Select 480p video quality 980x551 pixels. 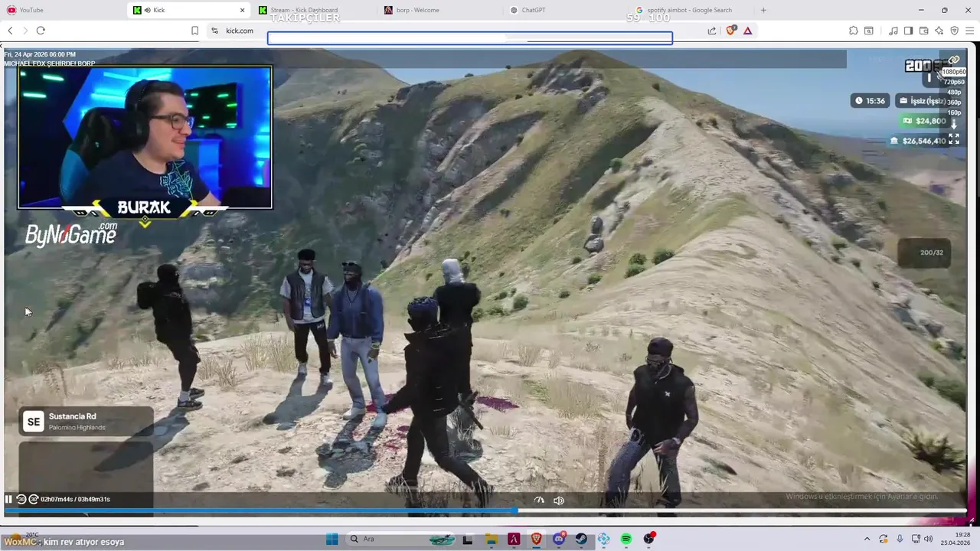click(x=954, y=93)
